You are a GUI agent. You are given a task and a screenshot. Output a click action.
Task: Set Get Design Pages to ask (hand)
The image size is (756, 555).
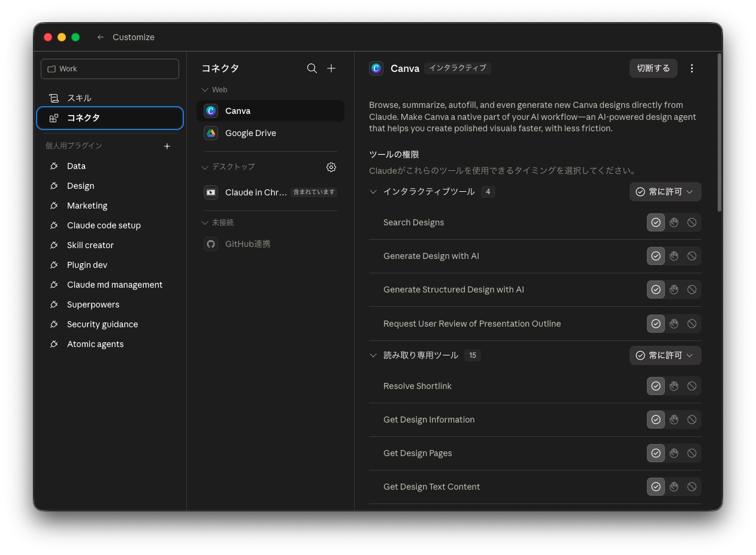point(674,453)
